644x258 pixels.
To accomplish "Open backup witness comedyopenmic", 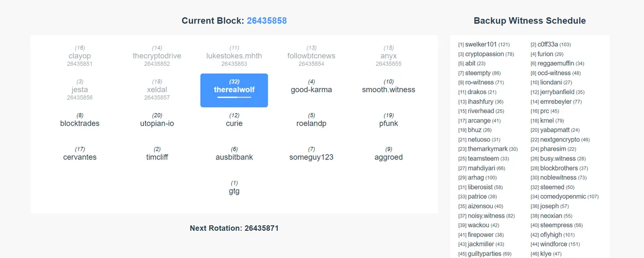I will click(x=563, y=197).
